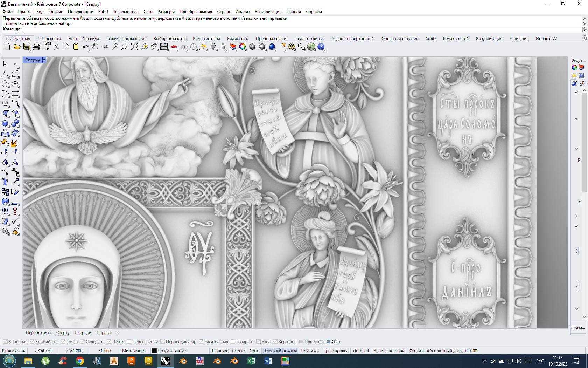Open the four viewports layout icon

click(x=164, y=47)
